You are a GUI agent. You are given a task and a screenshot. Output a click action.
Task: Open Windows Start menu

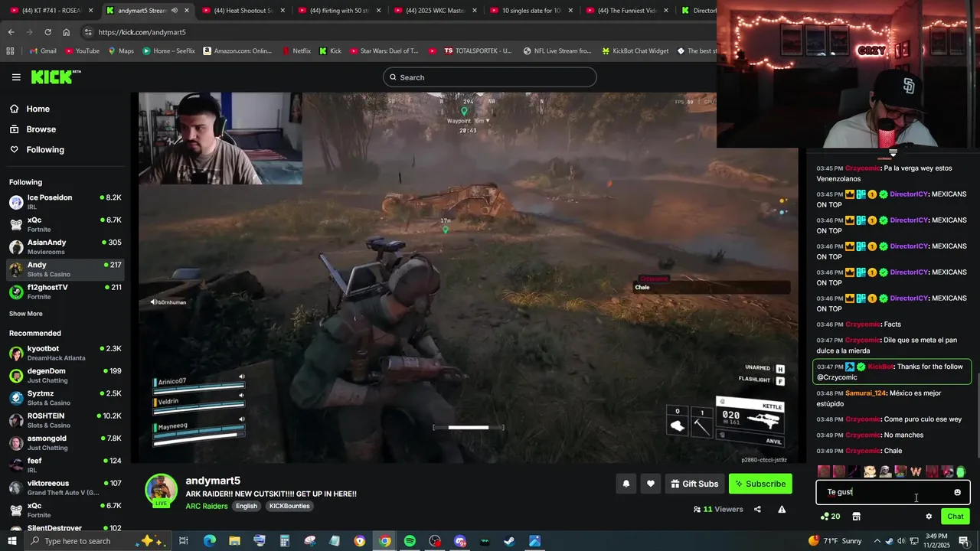coord(12,541)
